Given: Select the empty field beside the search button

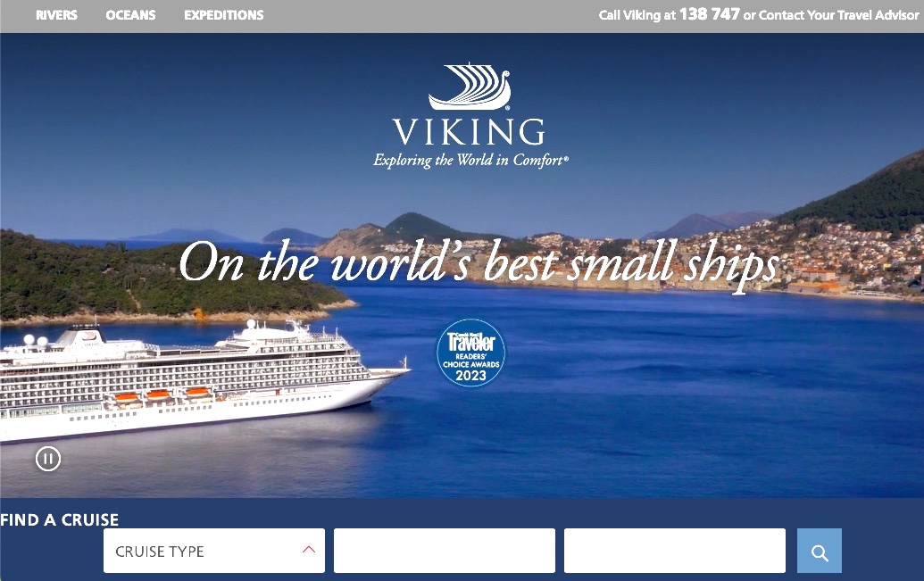Looking at the screenshot, I should tap(675, 551).
